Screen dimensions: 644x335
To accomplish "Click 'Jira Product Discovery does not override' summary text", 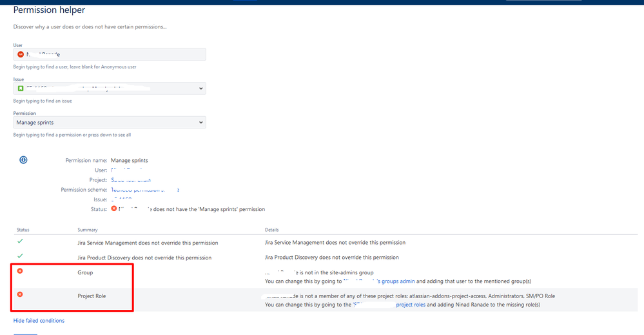I will point(144,258).
